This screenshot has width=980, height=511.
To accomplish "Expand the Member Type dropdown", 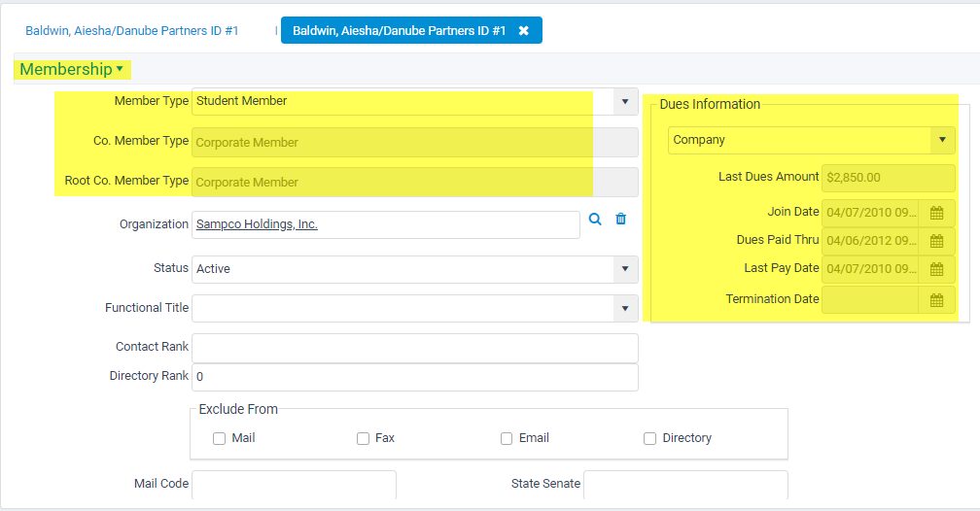I will coord(625,101).
